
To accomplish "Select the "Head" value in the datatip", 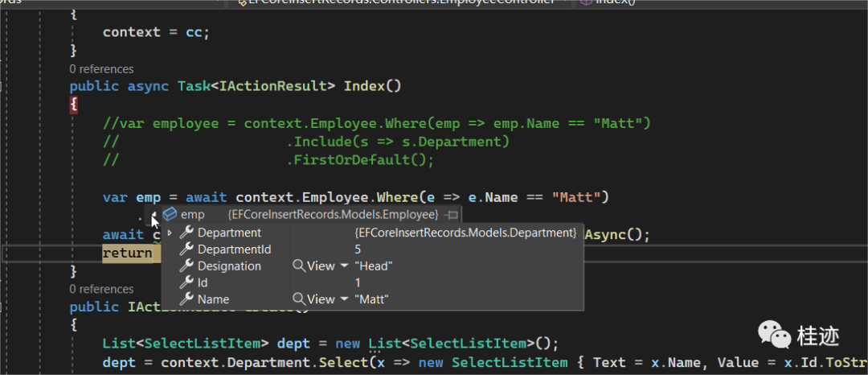I will click(x=374, y=266).
